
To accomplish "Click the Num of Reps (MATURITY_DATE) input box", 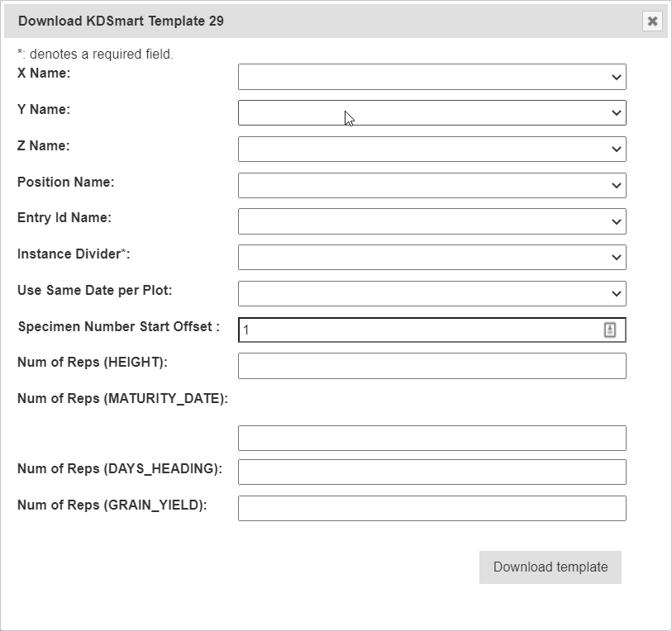I will click(x=431, y=438).
